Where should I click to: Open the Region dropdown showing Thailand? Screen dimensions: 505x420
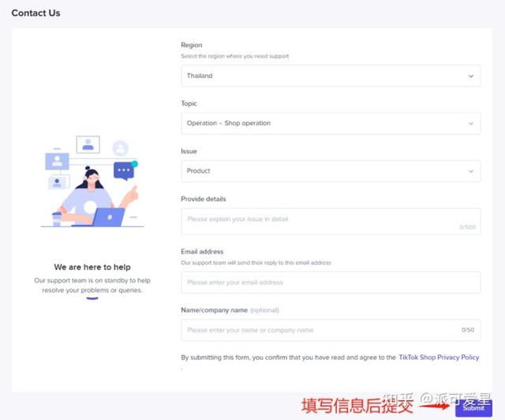click(330, 76)
